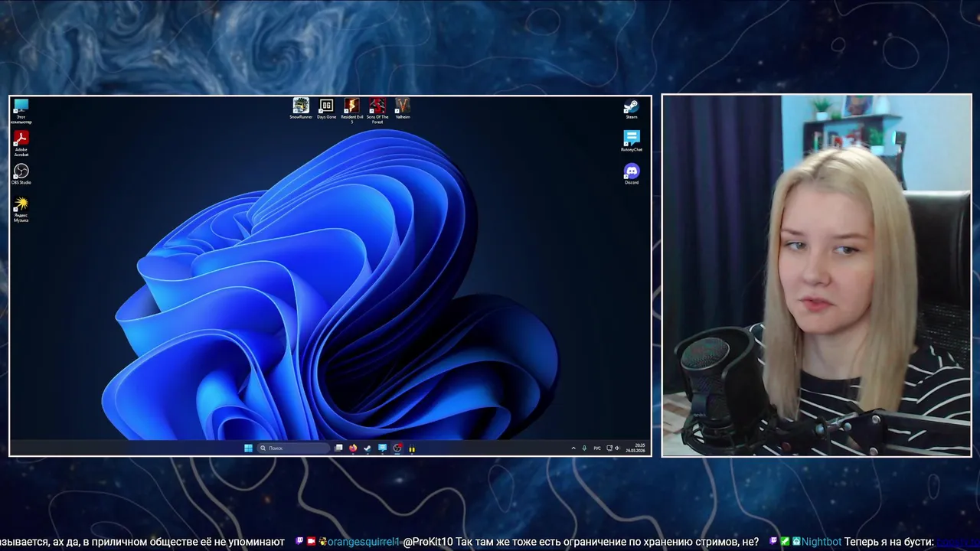Click the @ProKit10 mention in ticker

point(427,542)
